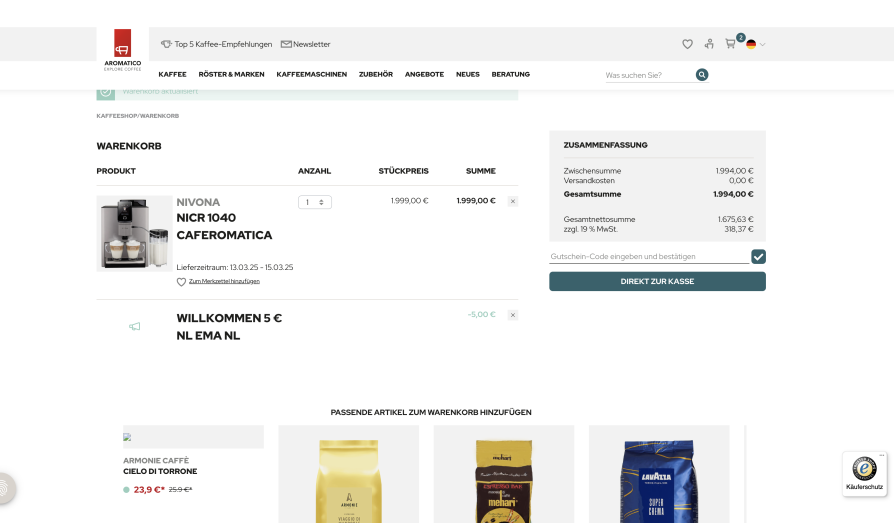Viewport: 894px width, 523px height.
Task: Click Direkt zur Kasse button
Action: [x=657, y=281]
